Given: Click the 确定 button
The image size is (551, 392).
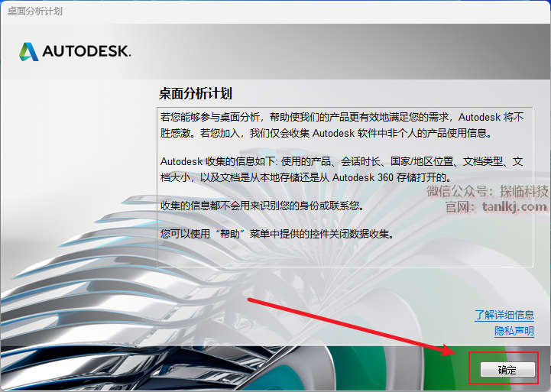Looking at the screenshot, I should pos(507,370).
